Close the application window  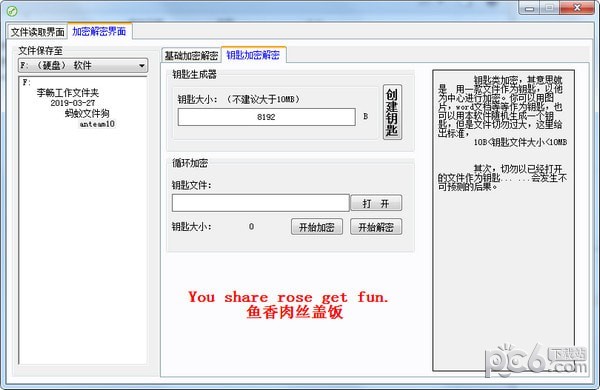577,8
